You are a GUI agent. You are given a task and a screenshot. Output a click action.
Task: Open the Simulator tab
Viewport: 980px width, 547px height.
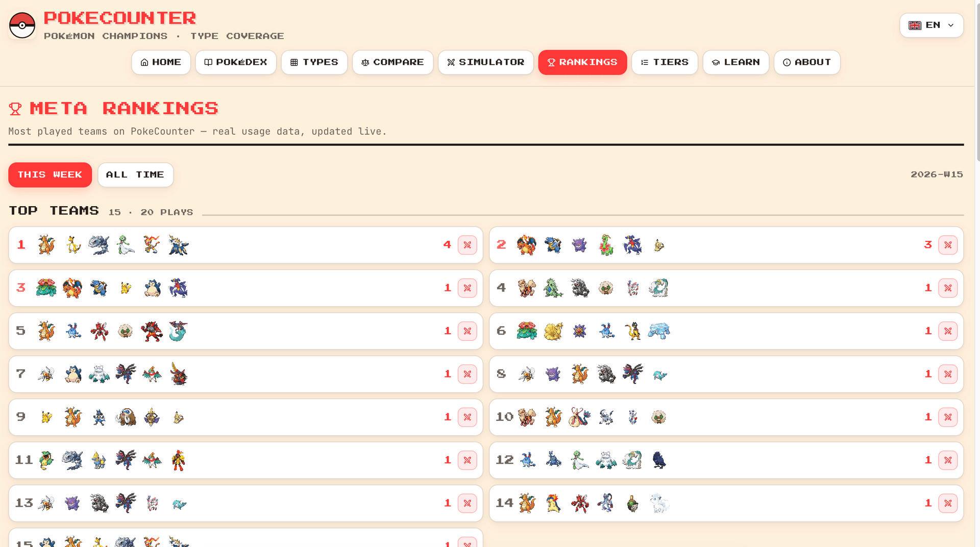click(486, 62)
